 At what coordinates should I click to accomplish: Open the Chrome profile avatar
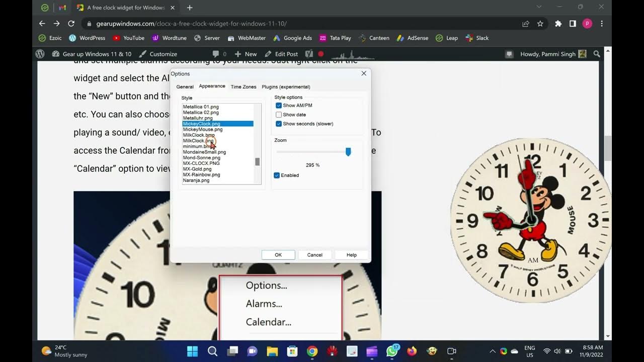pyautogui.click(x=587, y=24)
